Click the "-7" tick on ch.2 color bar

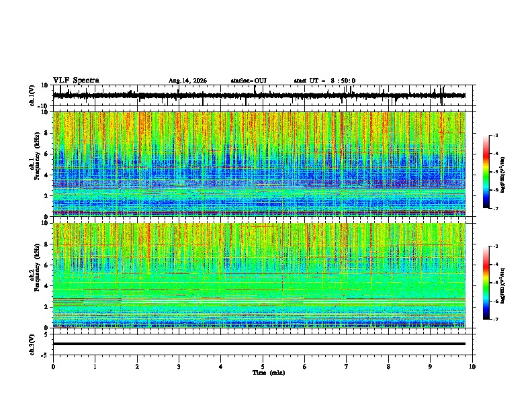[495, 319]
